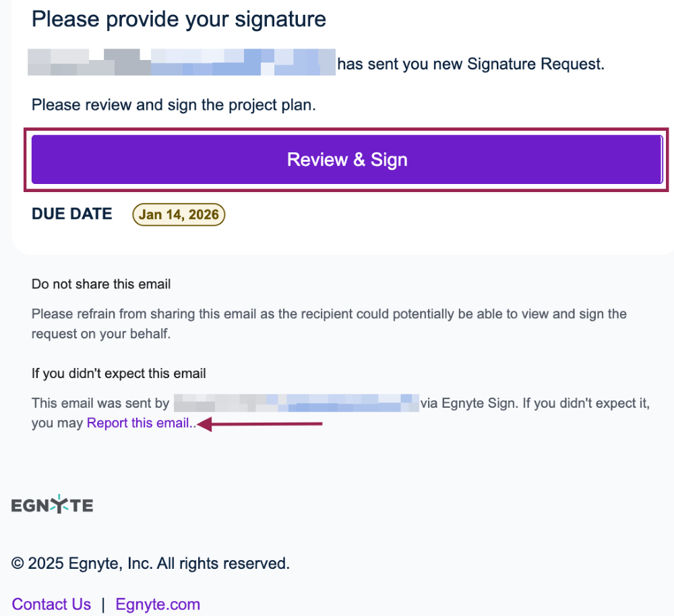Image resolution: width=674 pixels, height=616 pixels.
Task: Click the Review & Sign button
Action: tap(346, 160)
